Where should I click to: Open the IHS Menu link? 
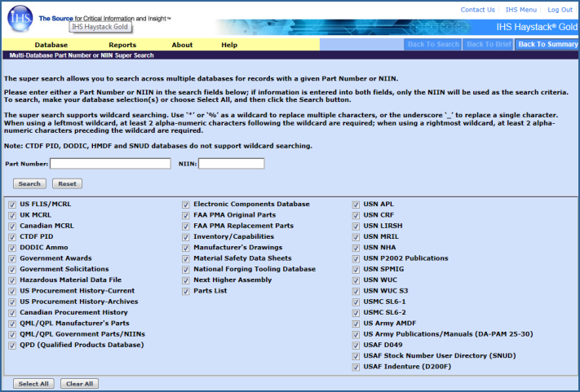(x=520, y=10)
